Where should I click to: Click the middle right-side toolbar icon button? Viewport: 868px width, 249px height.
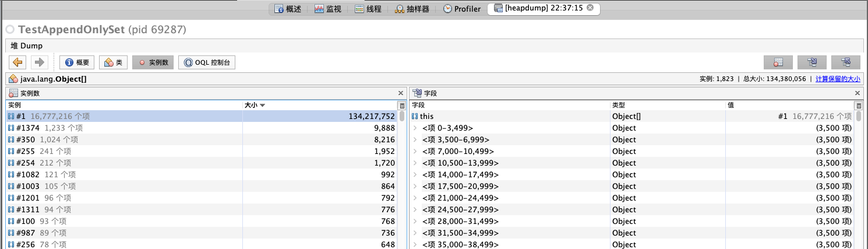pyautogui.click(x=812, y=62)
